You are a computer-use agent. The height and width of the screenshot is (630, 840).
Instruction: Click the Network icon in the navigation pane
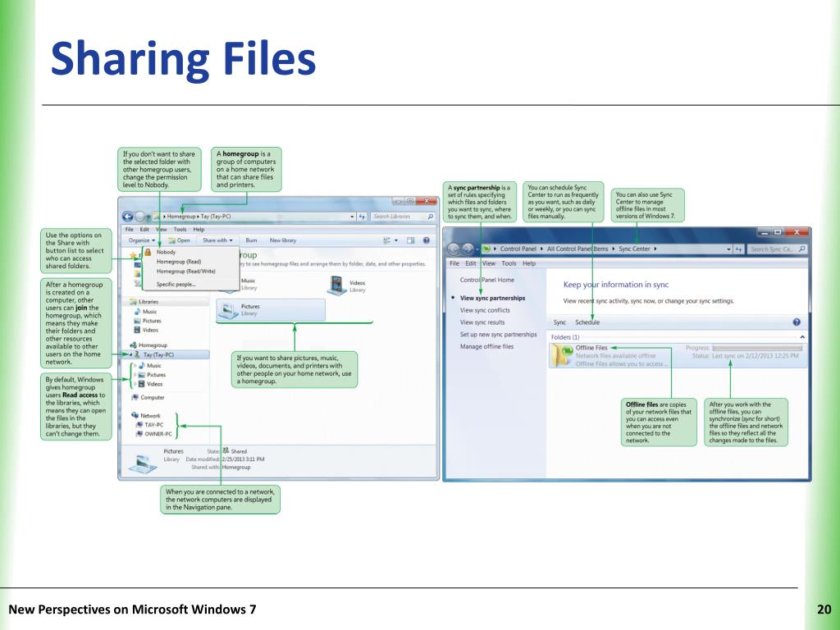[135, 416]
